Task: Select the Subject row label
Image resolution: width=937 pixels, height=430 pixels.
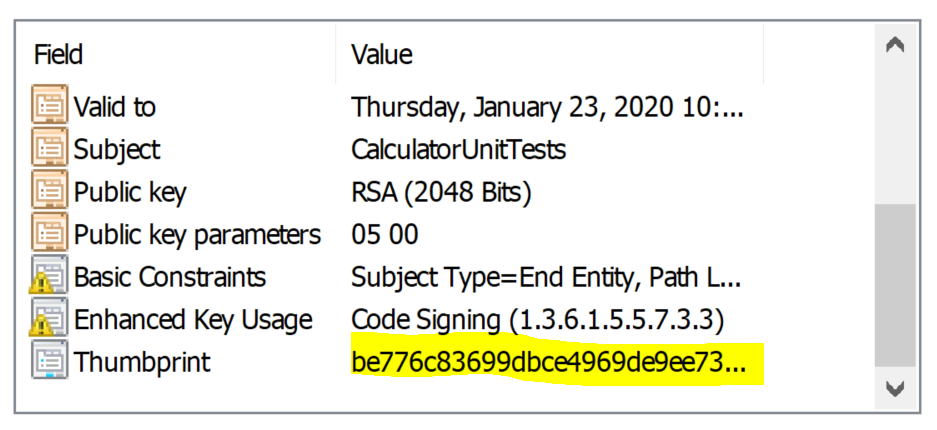Action: pyautogui.click(x=117, y=149)
